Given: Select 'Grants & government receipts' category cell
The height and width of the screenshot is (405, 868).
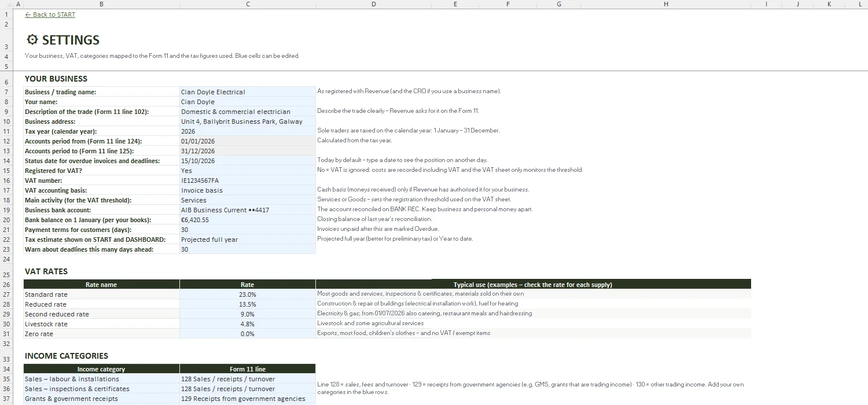Looking at the screenshot, I should [101, 399].
